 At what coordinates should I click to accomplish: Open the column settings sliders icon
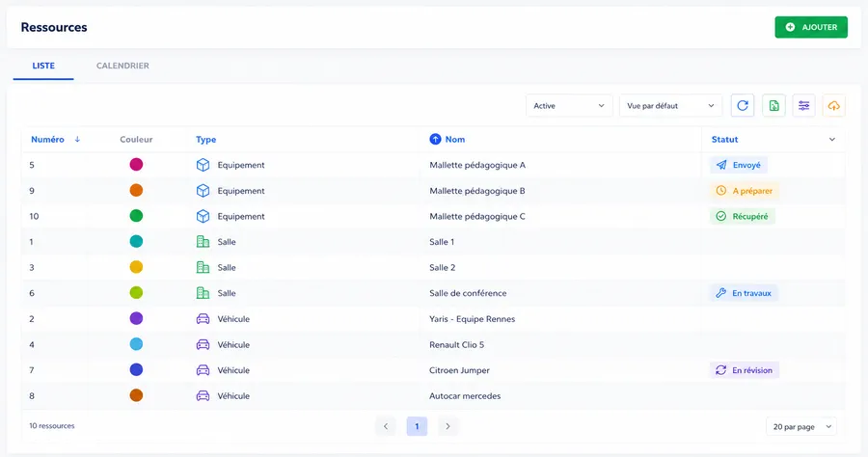(803, 106)
